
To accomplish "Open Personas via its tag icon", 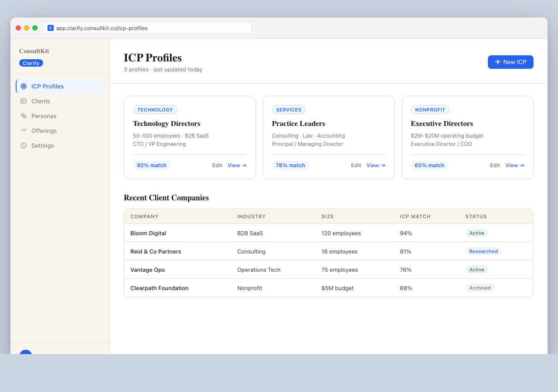I will (23, 116).
